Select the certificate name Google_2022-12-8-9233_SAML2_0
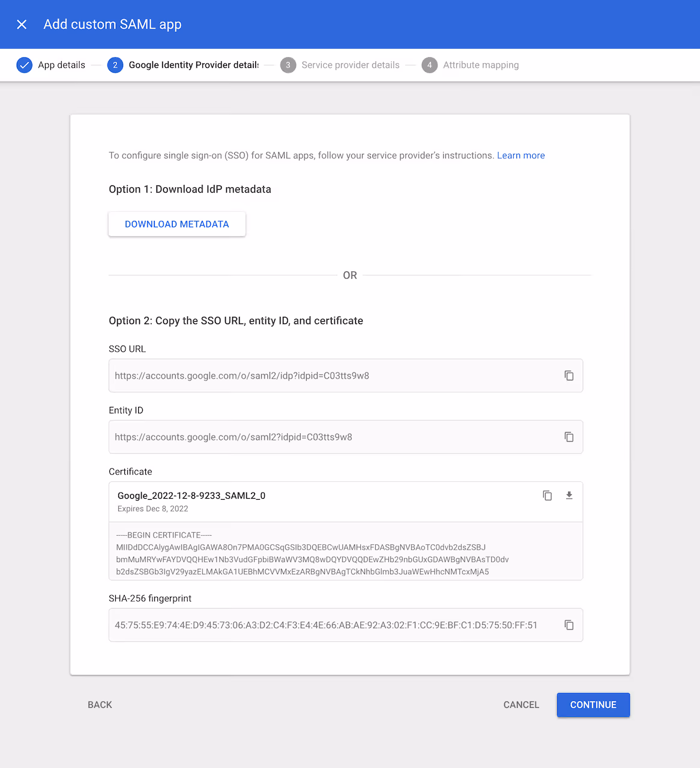The width and height of the screenshot is (700, 768). 192,496
